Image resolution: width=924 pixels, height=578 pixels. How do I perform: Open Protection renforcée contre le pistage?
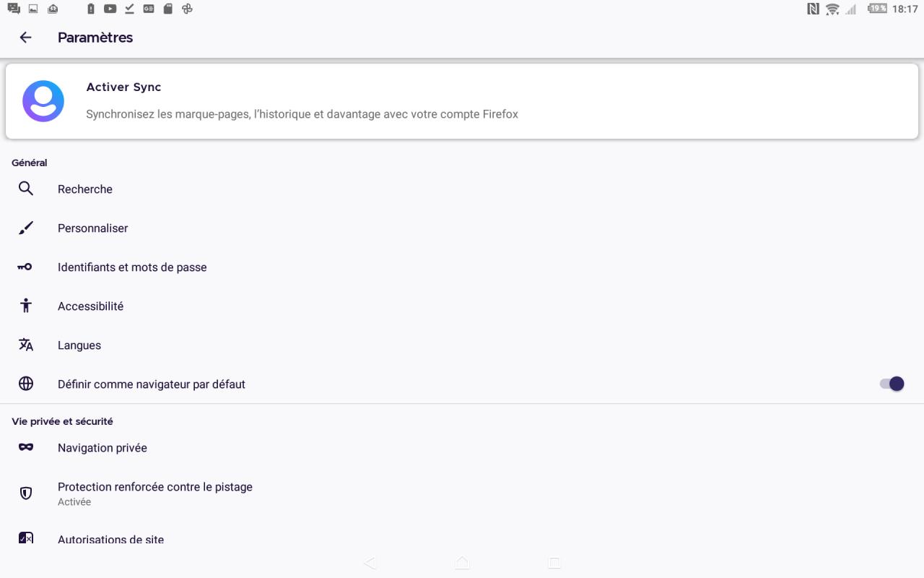click(155, 488)
